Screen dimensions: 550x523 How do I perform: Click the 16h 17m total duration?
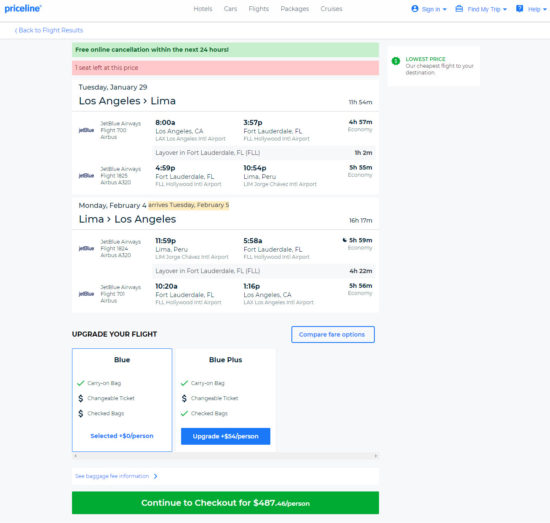[361, 220]
